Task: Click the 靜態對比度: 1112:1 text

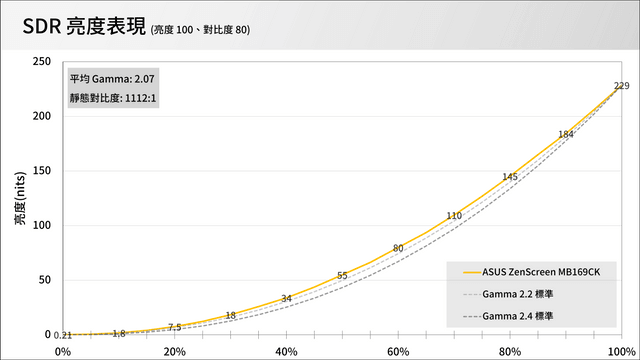Action: [113, 98]
